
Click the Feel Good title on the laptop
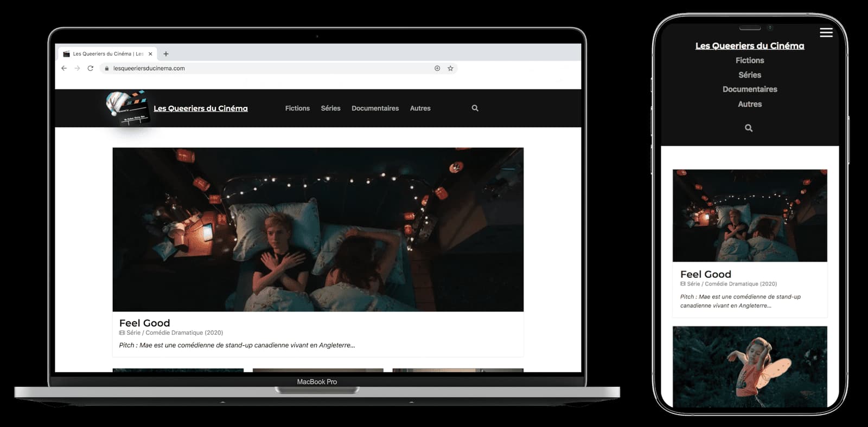[x=144, y=323]
